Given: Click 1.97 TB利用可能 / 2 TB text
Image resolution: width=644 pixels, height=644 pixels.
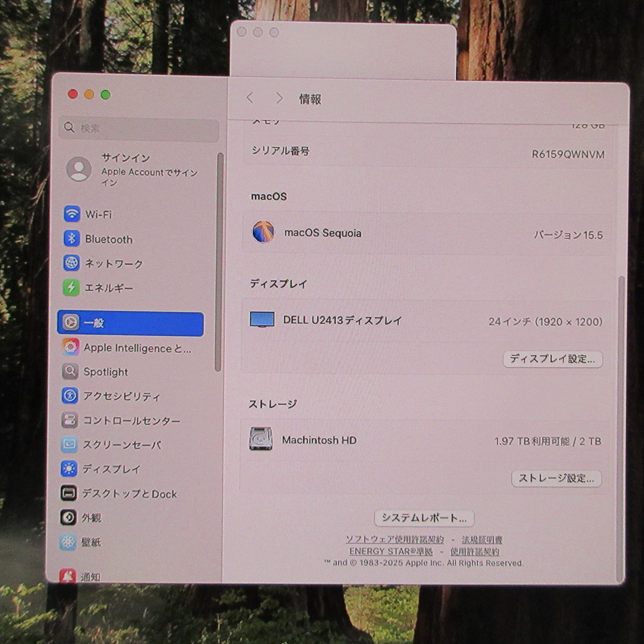Looking at the screenshot, I should pos(548,441).
